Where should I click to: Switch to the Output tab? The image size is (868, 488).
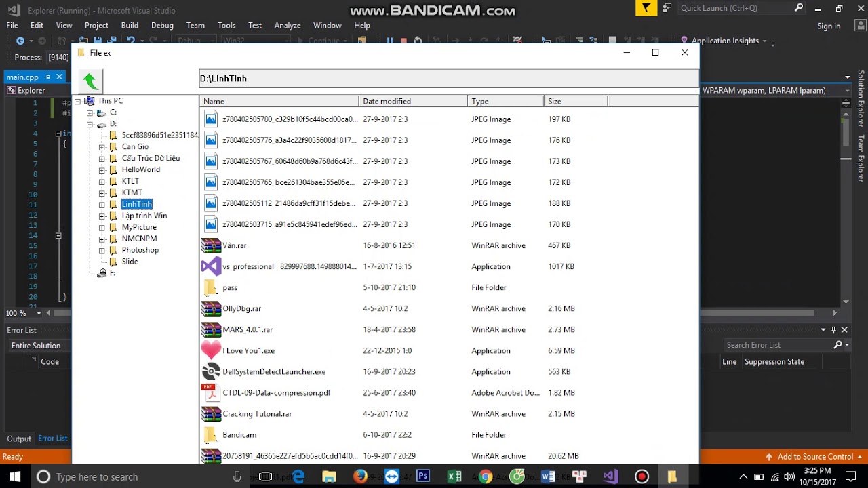point(19,439)
